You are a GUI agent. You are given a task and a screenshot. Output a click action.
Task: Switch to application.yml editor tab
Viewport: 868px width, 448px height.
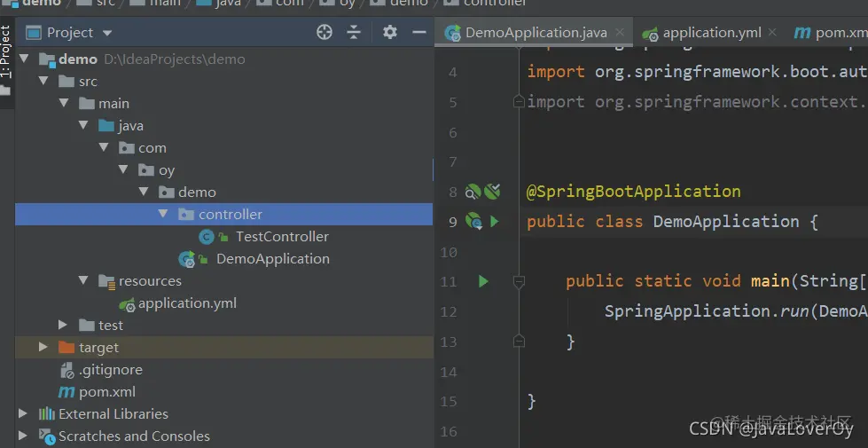click(x=712, y=33)
